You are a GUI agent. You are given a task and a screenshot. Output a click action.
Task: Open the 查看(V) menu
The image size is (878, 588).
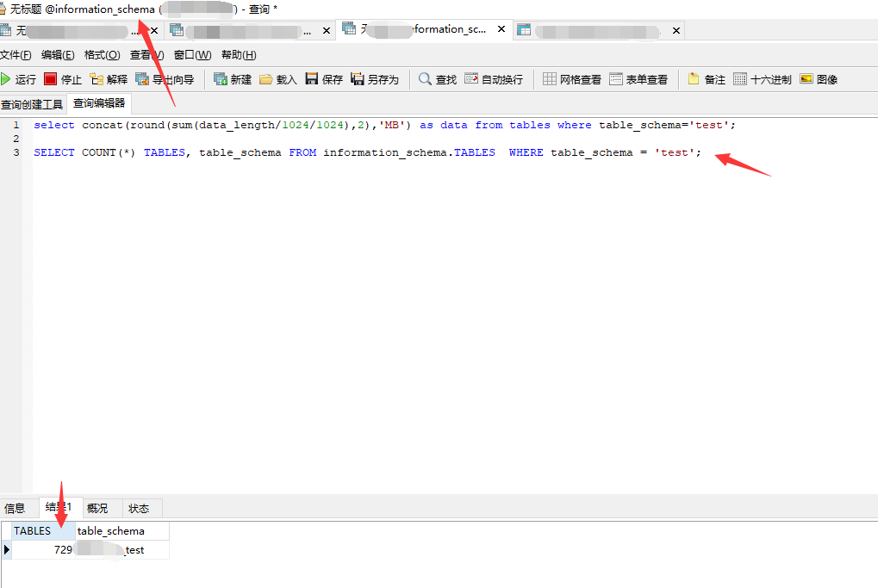146,55
